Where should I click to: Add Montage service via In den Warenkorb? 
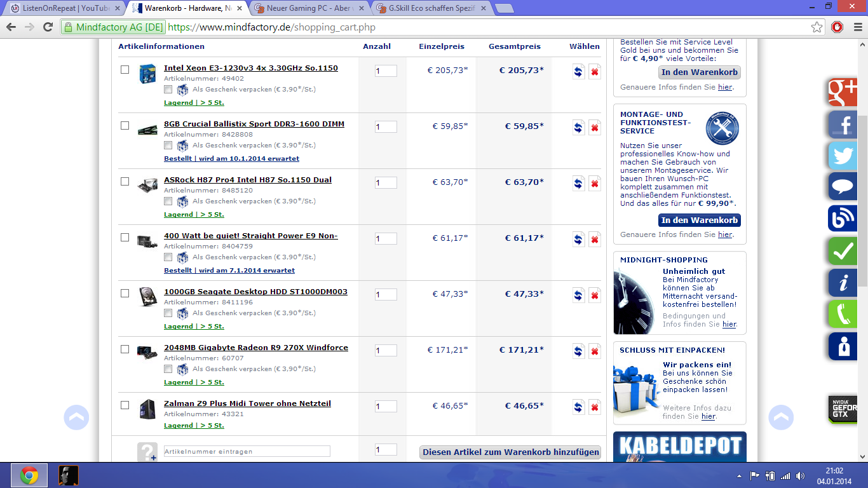[700, 220]
